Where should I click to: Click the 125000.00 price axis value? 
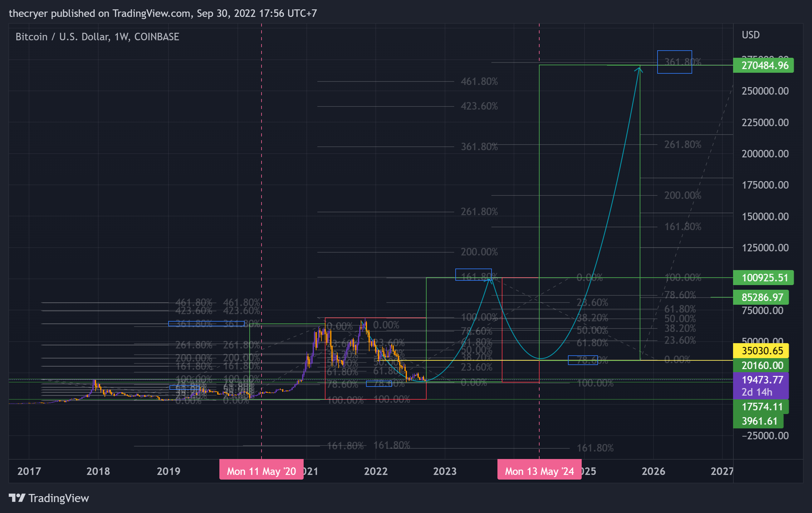tap(765, 248)
